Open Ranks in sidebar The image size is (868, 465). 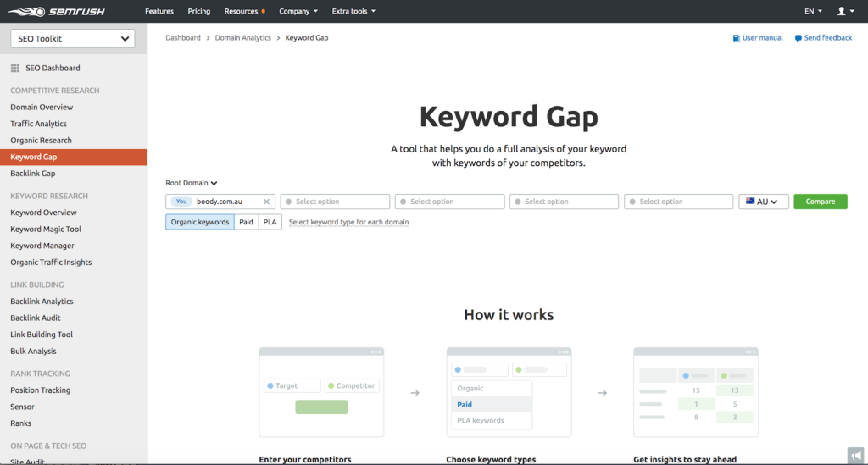pyautogui.click(x=20, y=423)
